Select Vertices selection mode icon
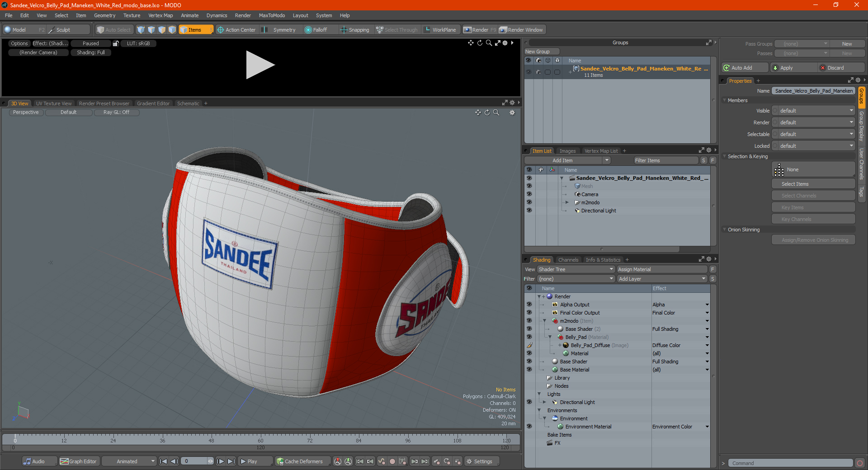The height and width of the screenshot is (470, 868). (x=141, y=30)
